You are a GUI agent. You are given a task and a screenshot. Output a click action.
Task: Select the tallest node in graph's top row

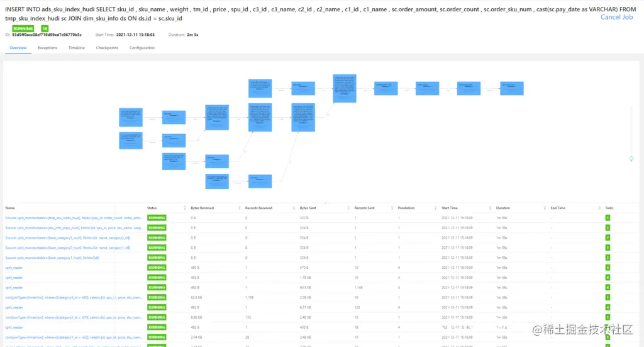click(345, 88)
